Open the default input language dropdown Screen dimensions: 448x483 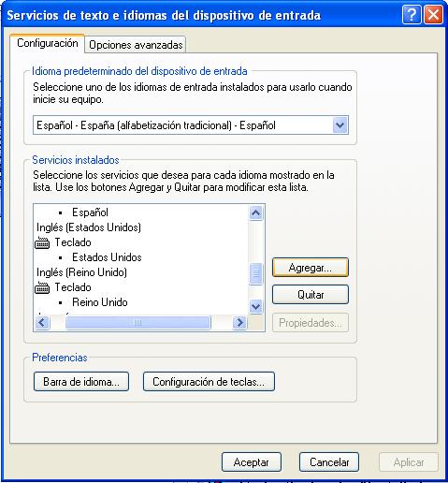click(340, 125)
